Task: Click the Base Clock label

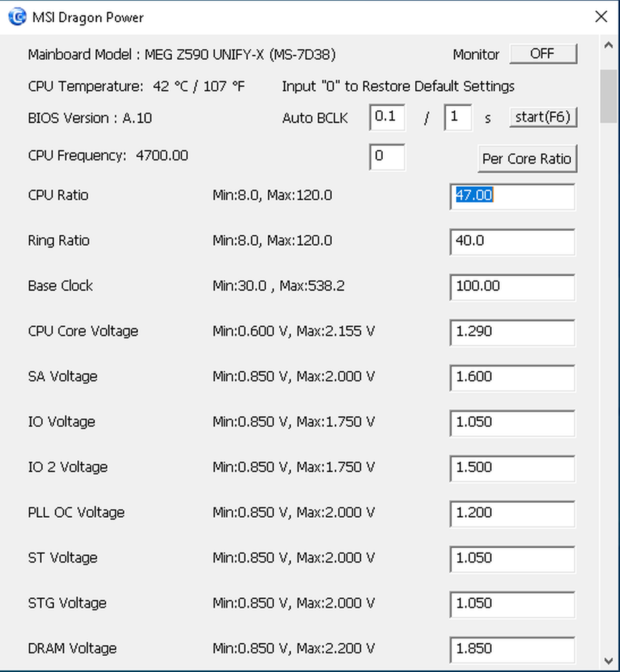Action: coord(60,286)
